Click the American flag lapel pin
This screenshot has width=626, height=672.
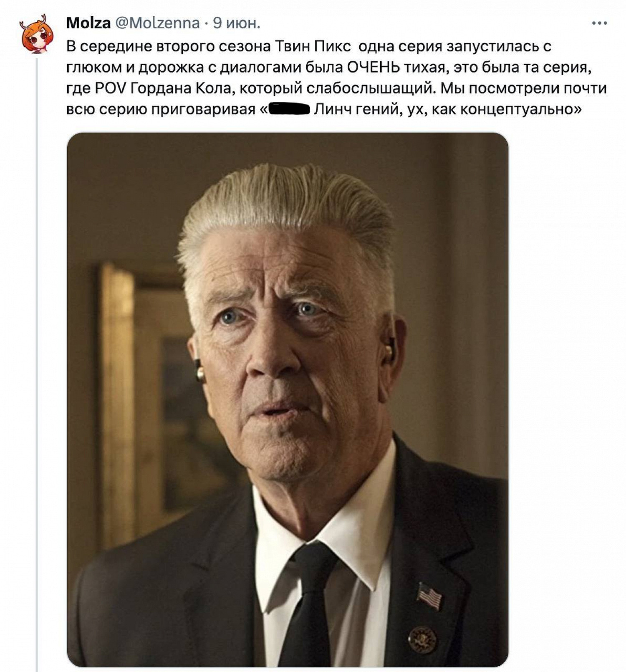(429, 595)
